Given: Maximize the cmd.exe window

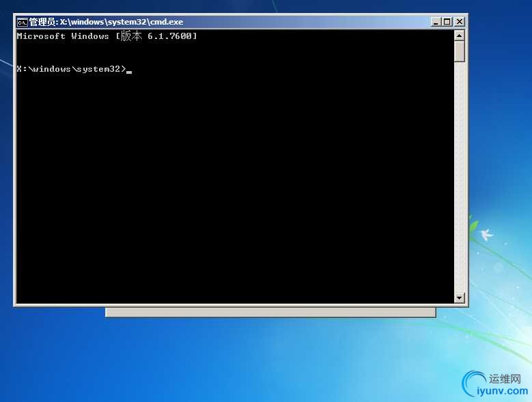Looking at the screenshot, I should (x=447, y=22).
